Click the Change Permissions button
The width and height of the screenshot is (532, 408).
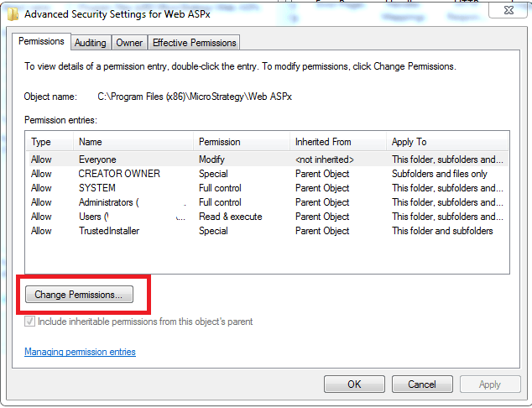point(78,294)
